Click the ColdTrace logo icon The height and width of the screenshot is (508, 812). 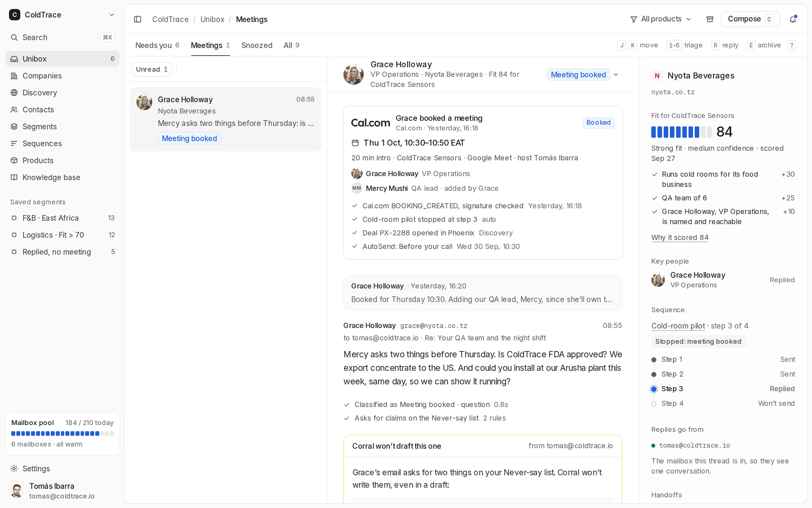tap(15, 15)
